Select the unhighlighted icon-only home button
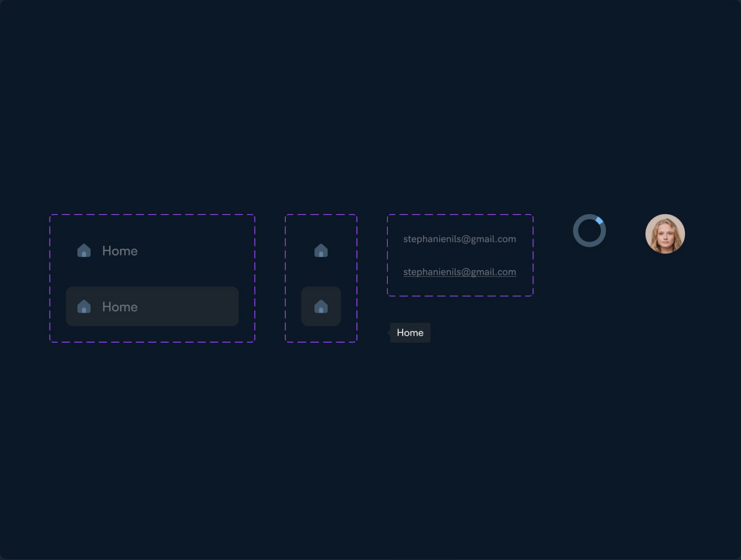The width and height of the screenshot is (741, 560). point(321,251)
